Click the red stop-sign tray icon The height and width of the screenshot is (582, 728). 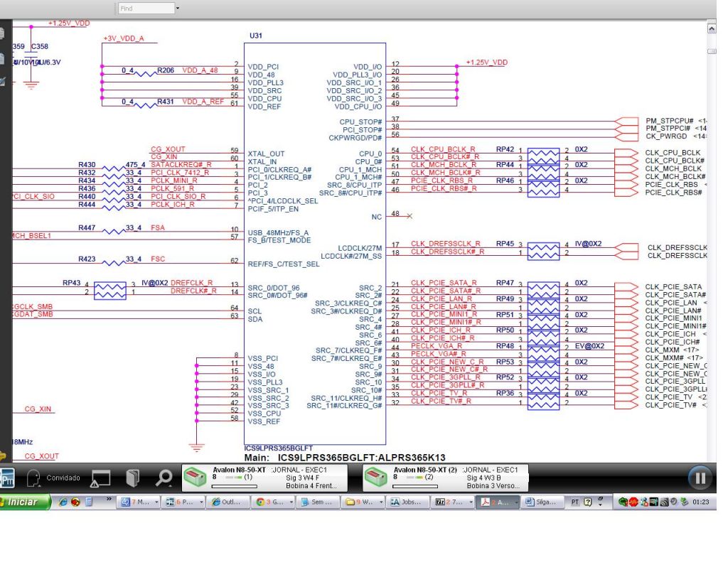tap(633, 502)
